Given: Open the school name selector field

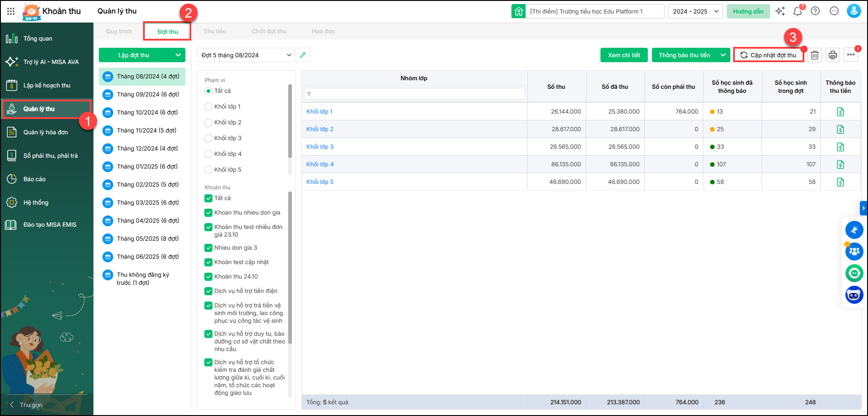Looking at the screenshot, I should click(596, 11).
